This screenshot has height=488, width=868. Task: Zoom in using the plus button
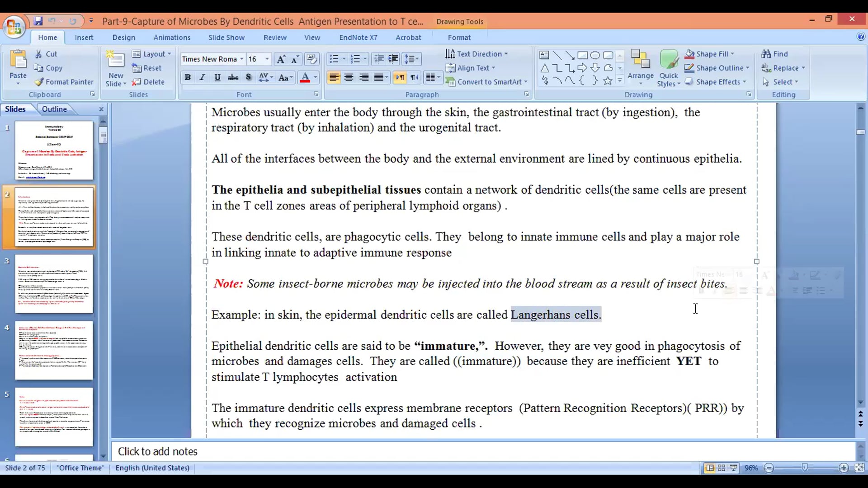point(844,468)
